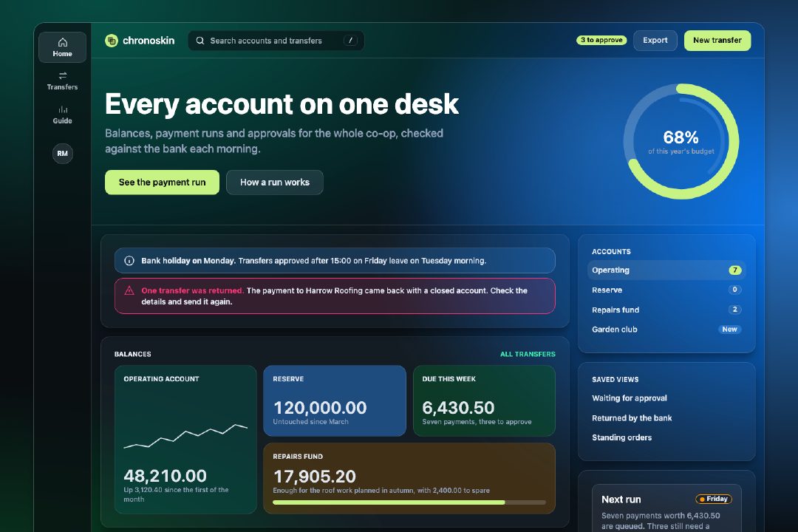Click See the payment run
The width and height of the screenshot is (798, 532).
pos(162,183)
